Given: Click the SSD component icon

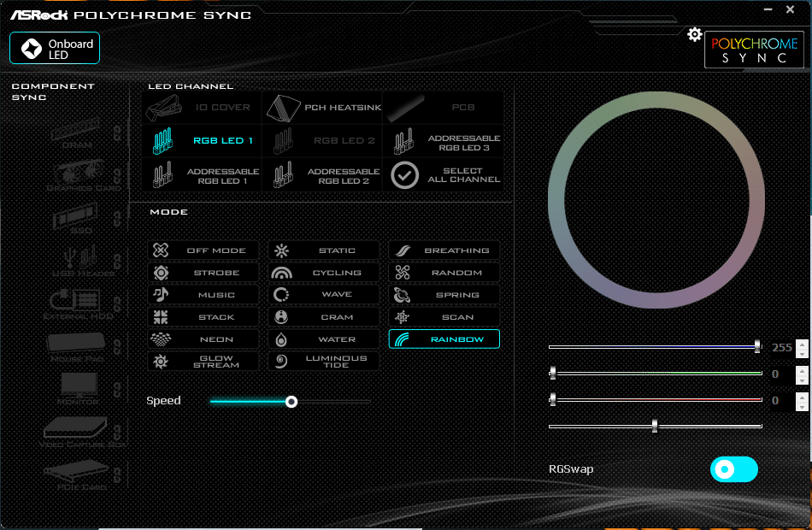Looking at the screenshot, I should pos(75,215).
